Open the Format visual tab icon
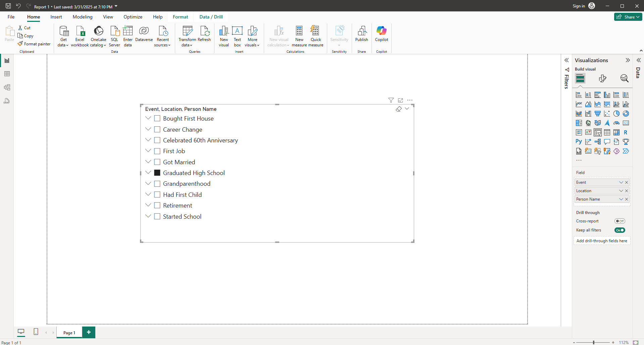The height and width of the screenshot is (345, 644). [x=602, y=79]
